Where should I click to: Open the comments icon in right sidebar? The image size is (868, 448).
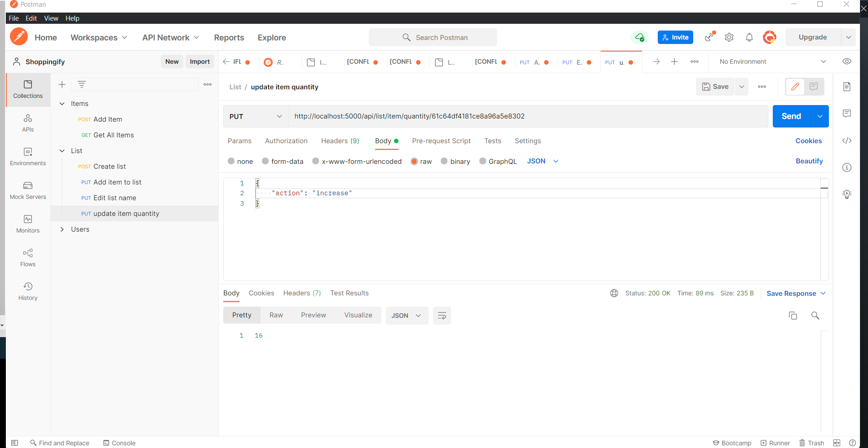point(847,114)
